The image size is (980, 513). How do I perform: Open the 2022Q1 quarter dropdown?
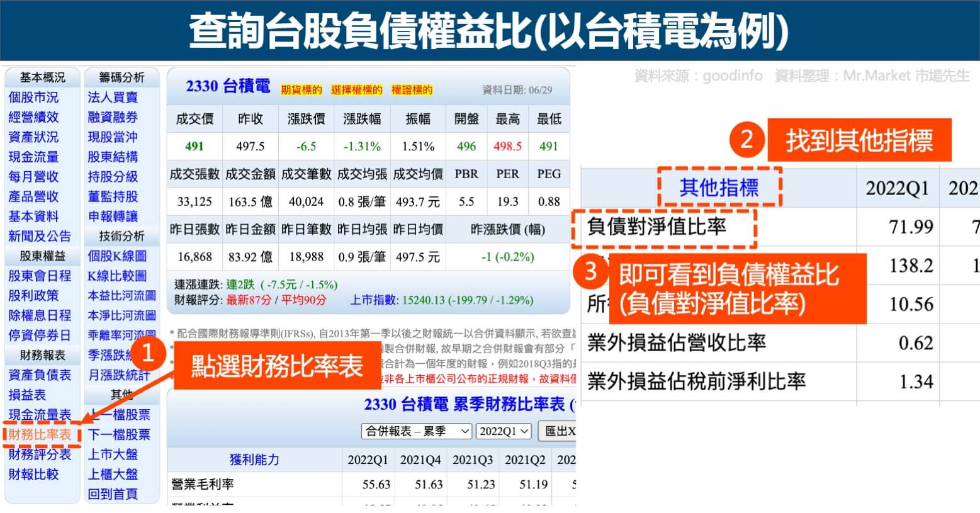504,431
